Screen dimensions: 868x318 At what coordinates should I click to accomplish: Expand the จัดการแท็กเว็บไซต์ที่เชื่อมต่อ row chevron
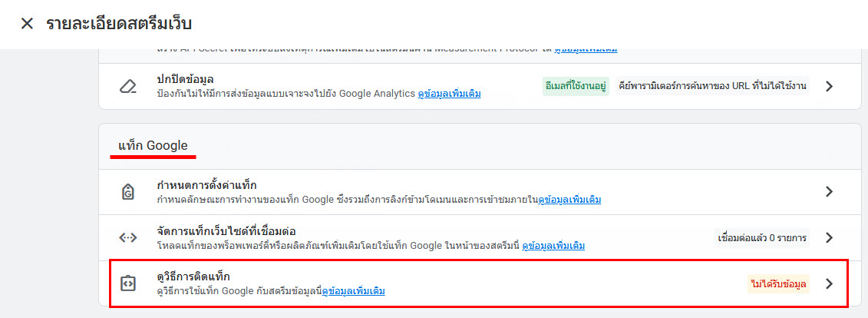[x=829, y=237]
